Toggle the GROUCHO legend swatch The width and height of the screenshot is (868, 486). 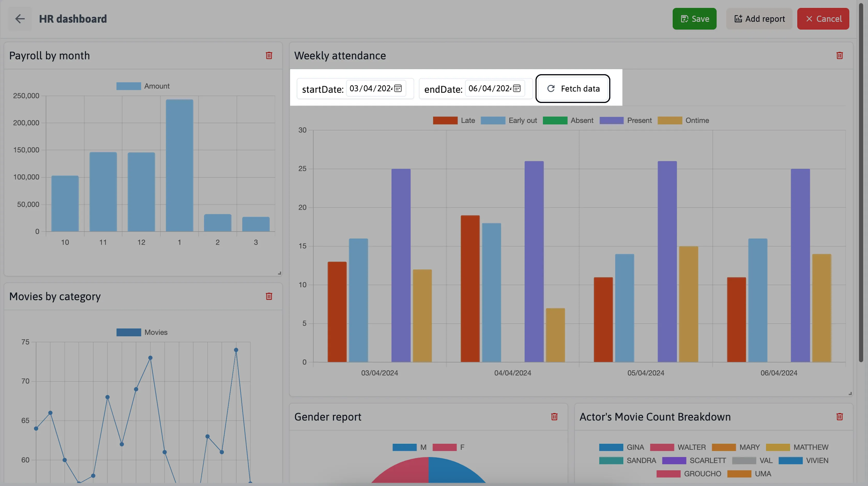pyautogui.click(x=668, y=474)
